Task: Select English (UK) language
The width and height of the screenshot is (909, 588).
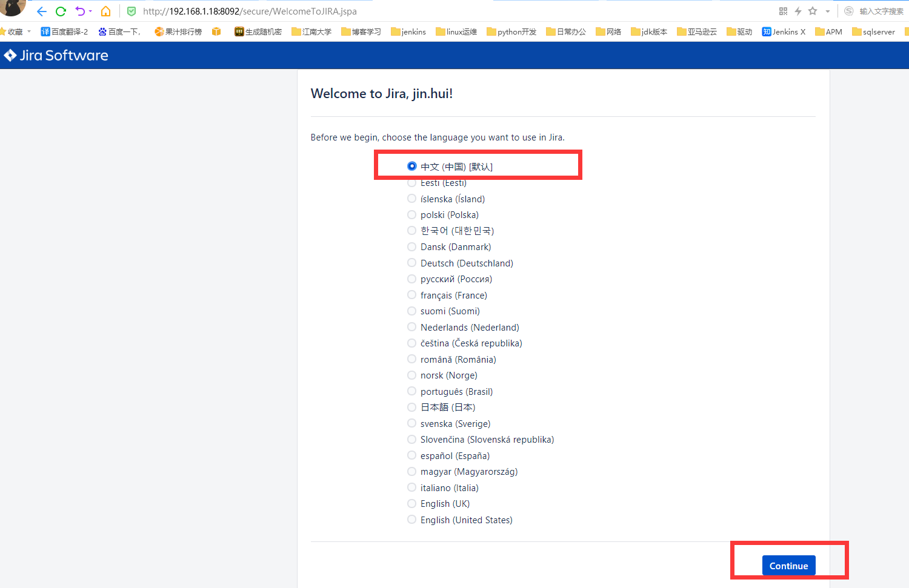Action: (x=412, y=503)
